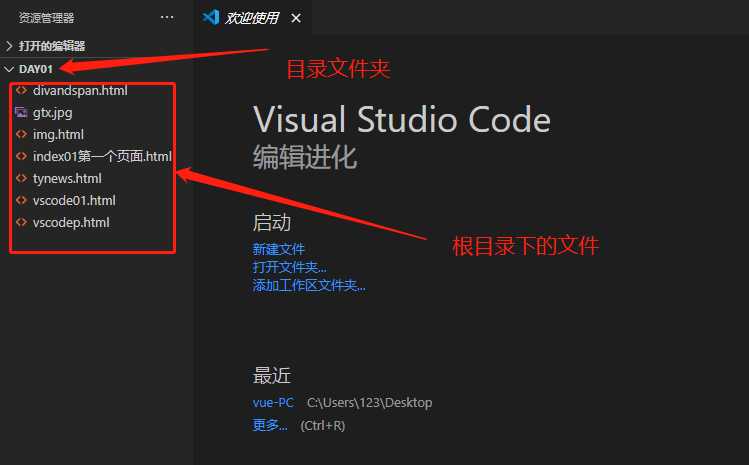Viewport: 749px width, 465px height.
Task: Click the HTML icon beside index01第一个页面.html
Action: (21, 156)
